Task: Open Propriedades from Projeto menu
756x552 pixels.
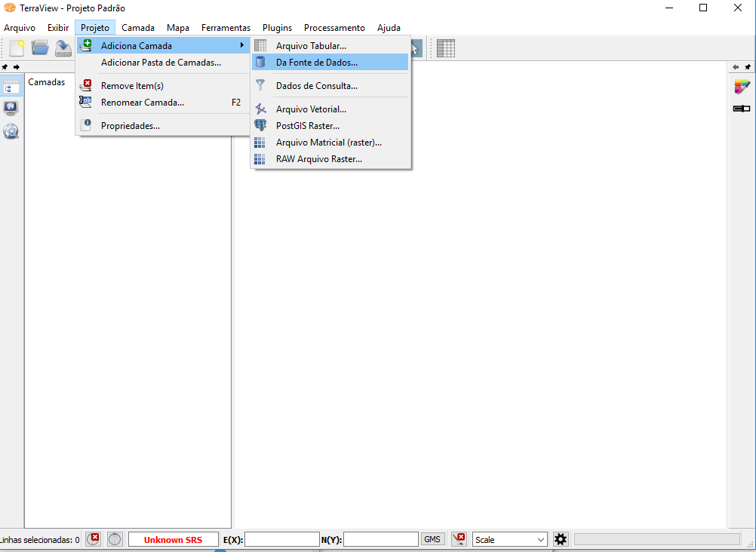Action: (x=163, y=126)
